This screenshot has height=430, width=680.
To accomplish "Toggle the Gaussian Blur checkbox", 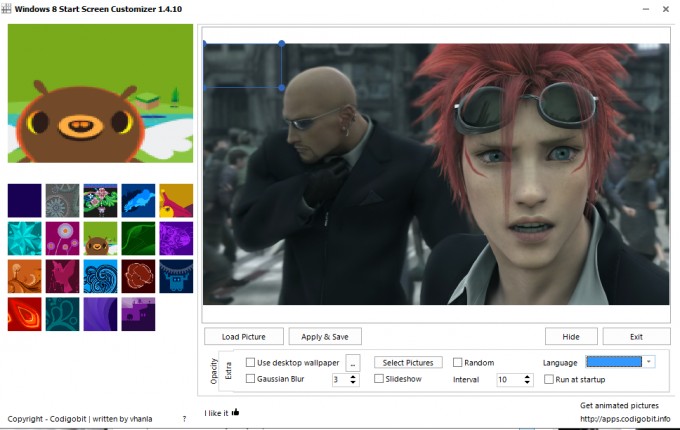I will (x=250, y=378).
